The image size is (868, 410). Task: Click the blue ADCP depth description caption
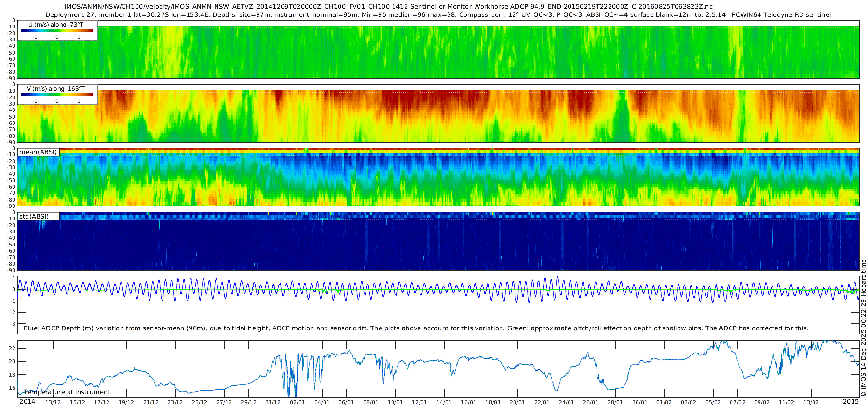416,328
